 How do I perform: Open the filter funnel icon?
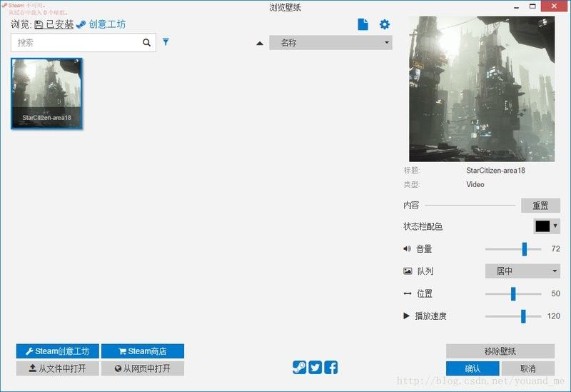point(166,41)
